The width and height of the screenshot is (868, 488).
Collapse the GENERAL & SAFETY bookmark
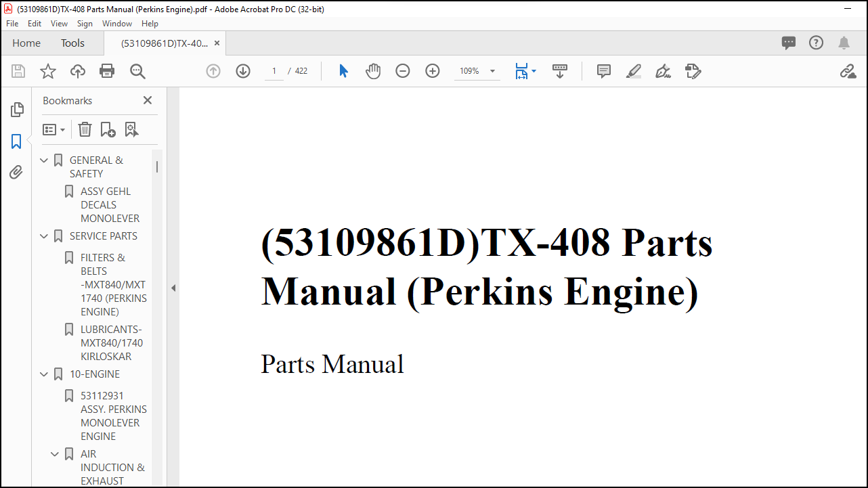click(44, 160)
